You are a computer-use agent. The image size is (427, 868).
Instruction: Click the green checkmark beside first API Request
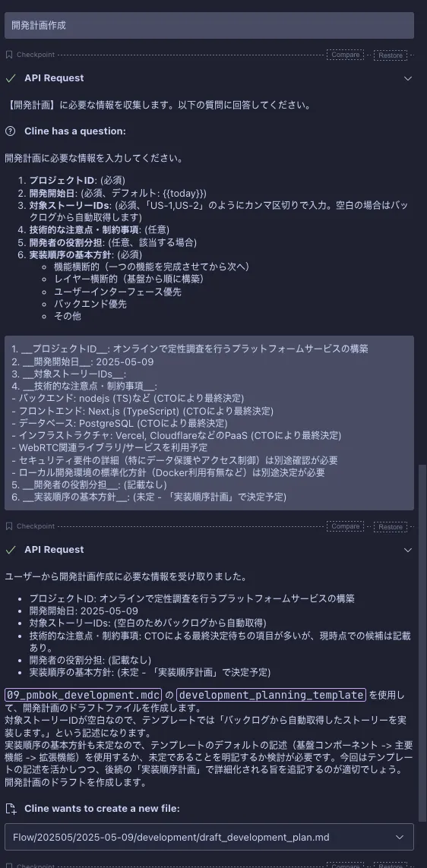(x=10, y=79)
